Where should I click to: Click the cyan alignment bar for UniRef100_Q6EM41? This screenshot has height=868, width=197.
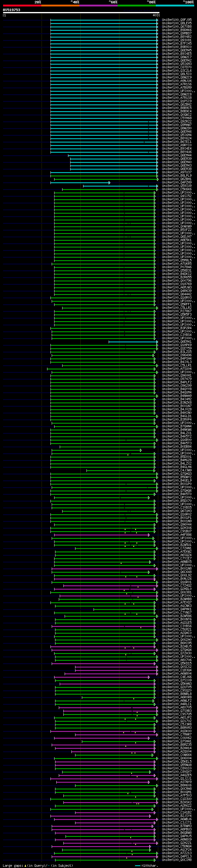coord(133,342)
